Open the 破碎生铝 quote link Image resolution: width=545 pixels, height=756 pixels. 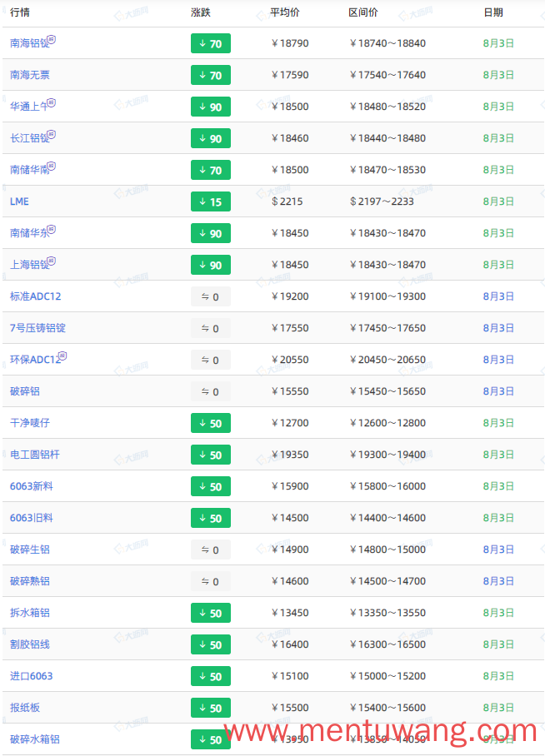click(30, 550)
